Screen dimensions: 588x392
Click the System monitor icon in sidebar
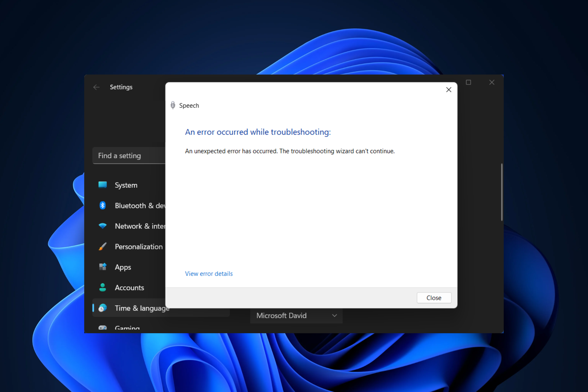point(103,185)
